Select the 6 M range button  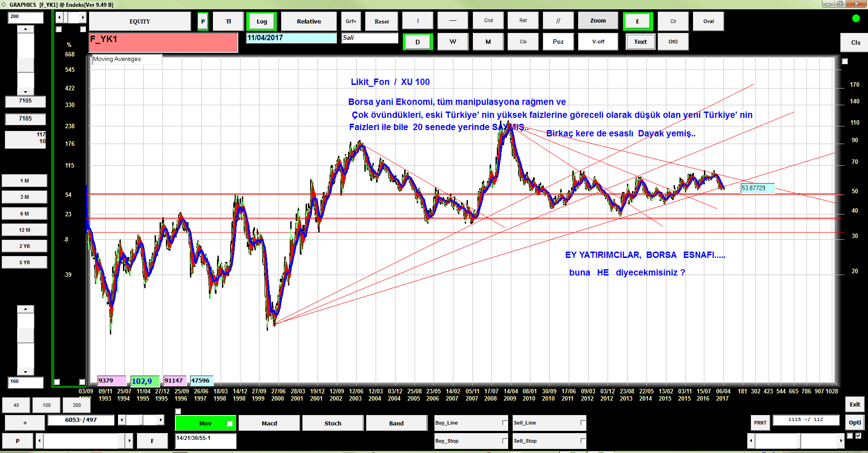coord(24,214)
